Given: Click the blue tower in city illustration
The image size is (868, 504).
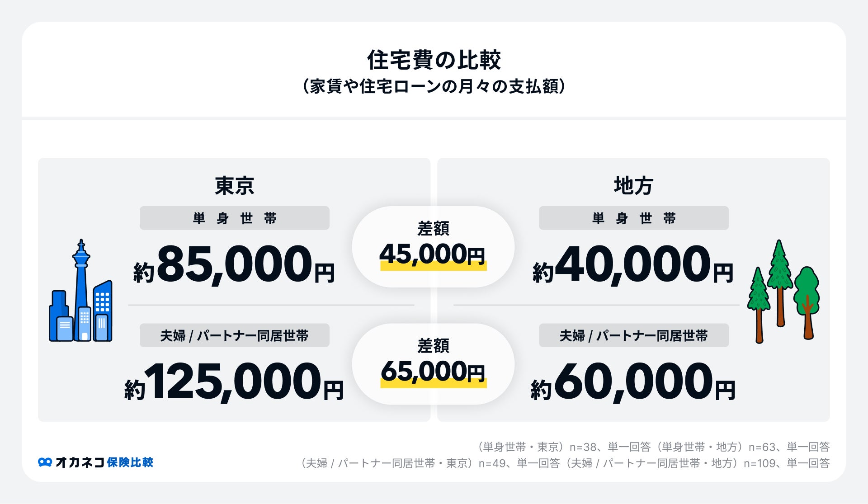Looking at the screenshot, I should pyautogui.click(x=81, y=289).
